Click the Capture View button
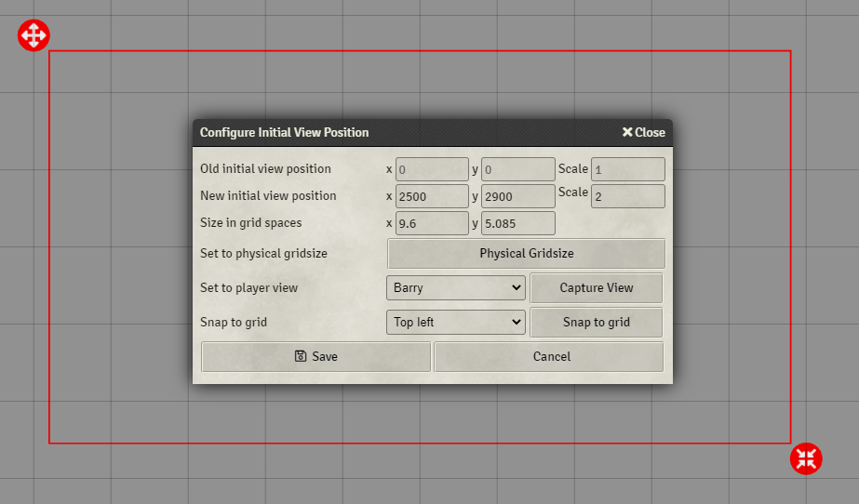This screenshot has width=859, height=504. point(596,288)
